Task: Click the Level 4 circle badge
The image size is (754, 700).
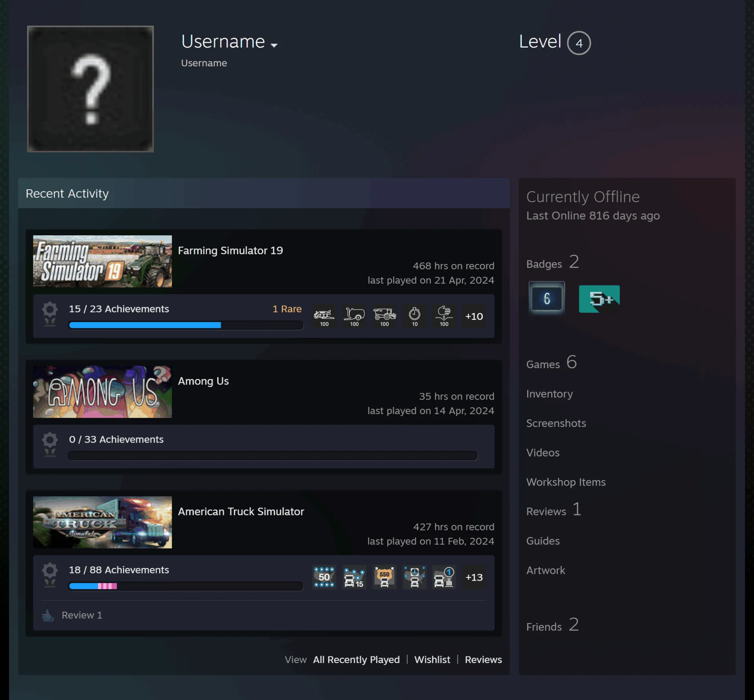Action: click(579, 43)
